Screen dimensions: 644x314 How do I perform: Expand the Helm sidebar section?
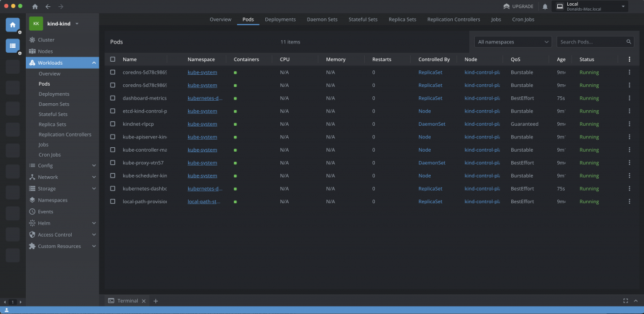coord(62,223)
